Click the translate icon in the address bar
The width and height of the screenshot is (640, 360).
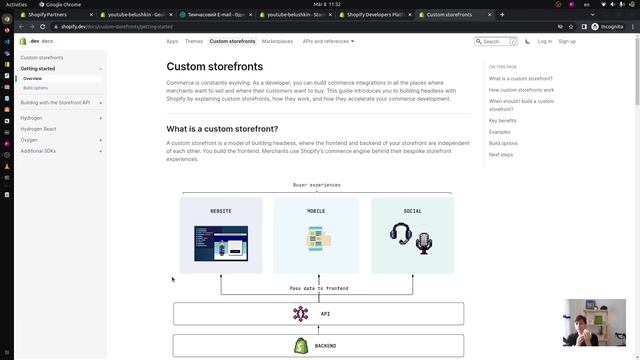pos(560,27)
